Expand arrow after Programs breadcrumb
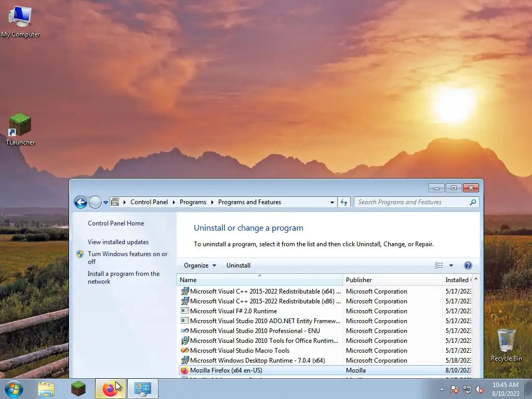 click(212, 202)
